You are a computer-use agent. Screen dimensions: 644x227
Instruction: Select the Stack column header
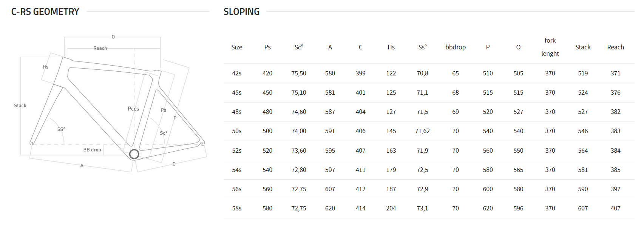tap(583, 47)
